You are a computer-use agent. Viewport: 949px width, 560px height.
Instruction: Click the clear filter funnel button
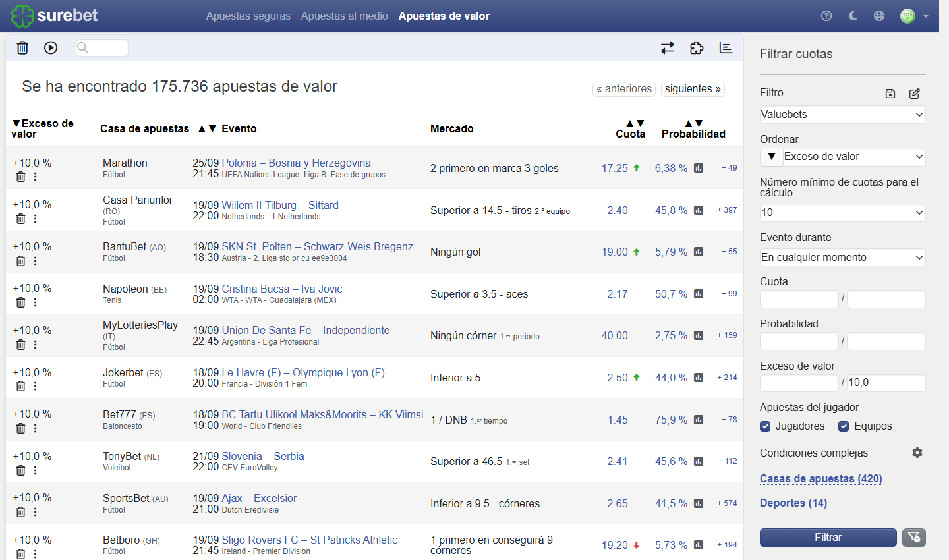click(914, 538)
